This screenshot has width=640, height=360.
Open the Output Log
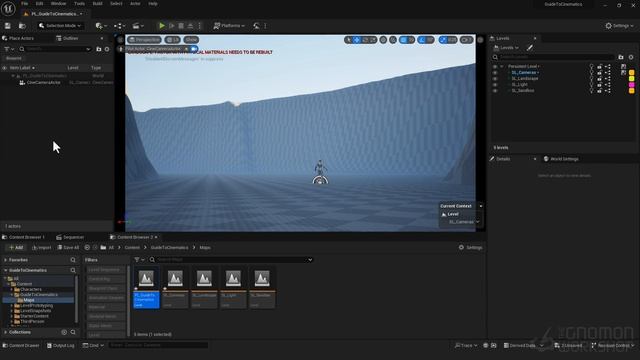click(60, 346)
